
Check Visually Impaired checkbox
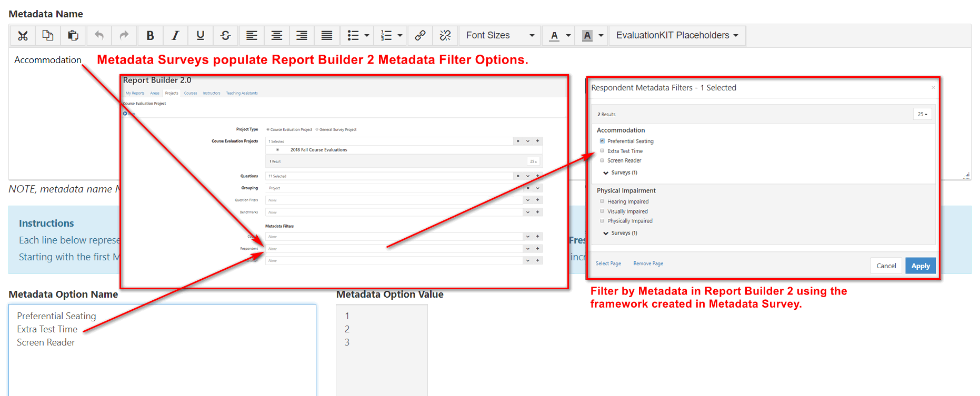point(602,211)
